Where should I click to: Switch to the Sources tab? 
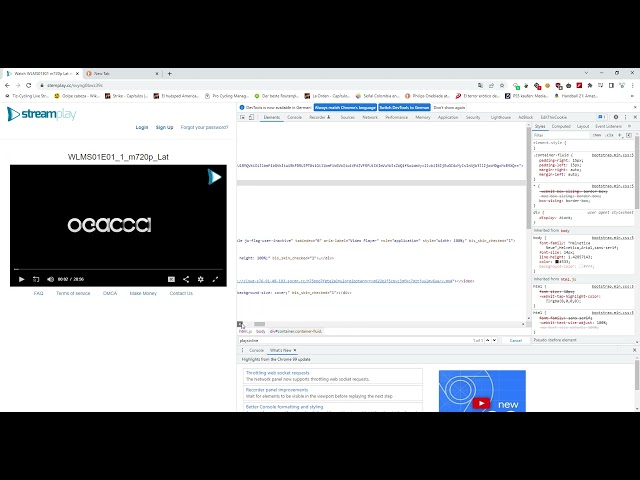347,117
